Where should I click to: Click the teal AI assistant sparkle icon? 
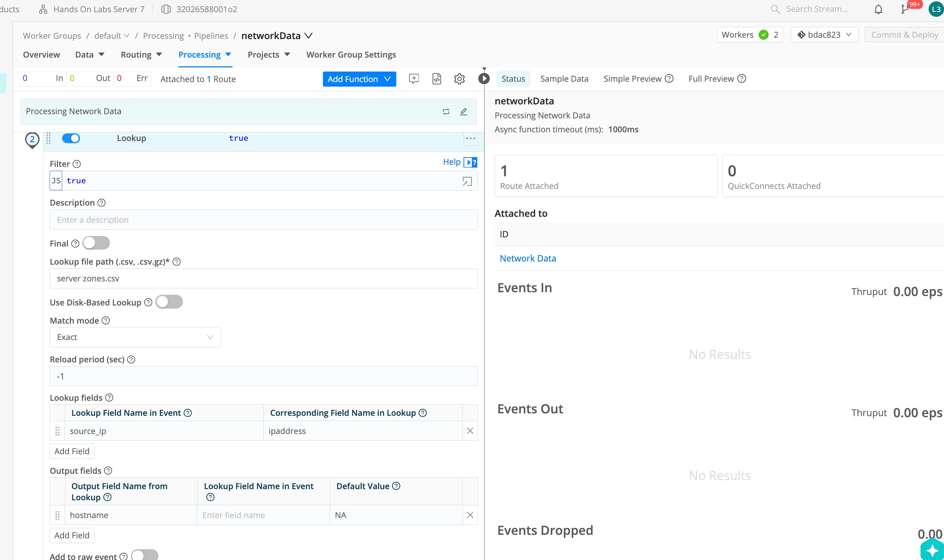[x=932, y=550]
